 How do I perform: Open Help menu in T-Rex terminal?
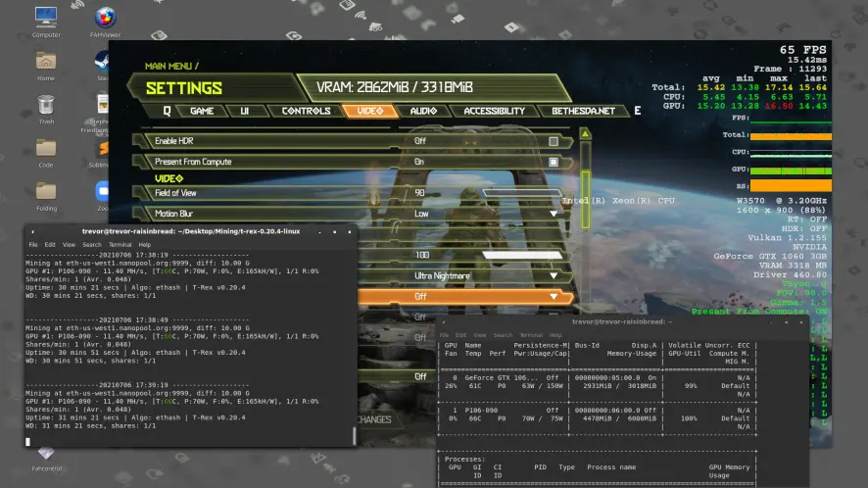tap(144, 244)
